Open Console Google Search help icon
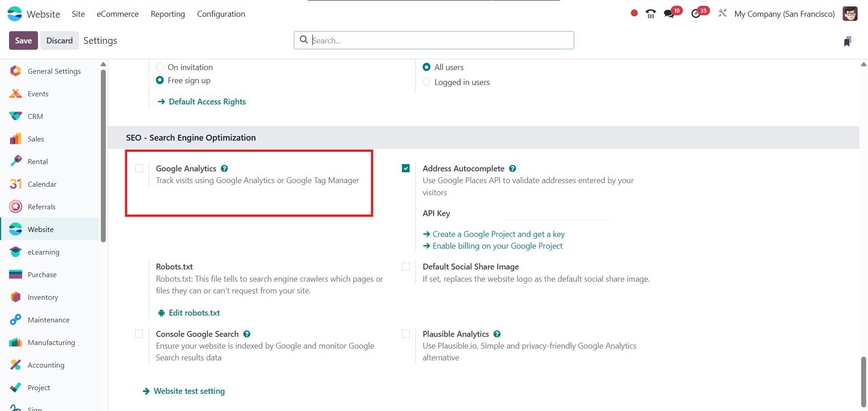This screenshot has height=411, width=868. pyautogui.click(x=247, y=334)
